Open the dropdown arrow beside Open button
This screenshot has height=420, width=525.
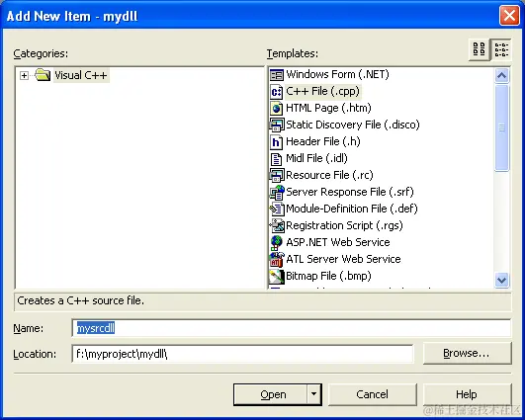pos(313,394)
